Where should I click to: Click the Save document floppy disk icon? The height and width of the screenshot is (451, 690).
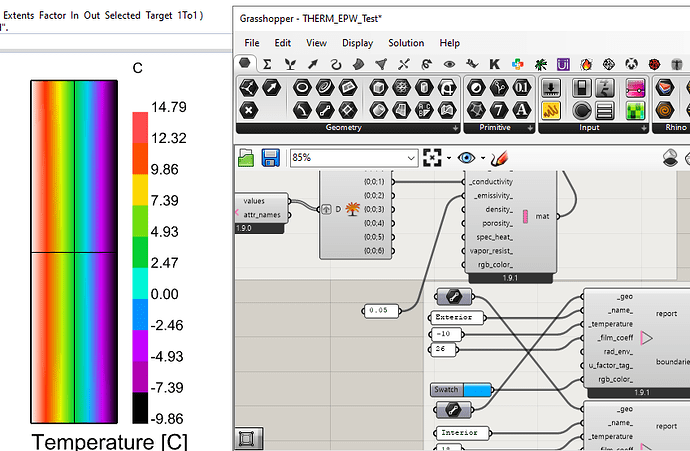pyautogui.click(x=270, y=158)
